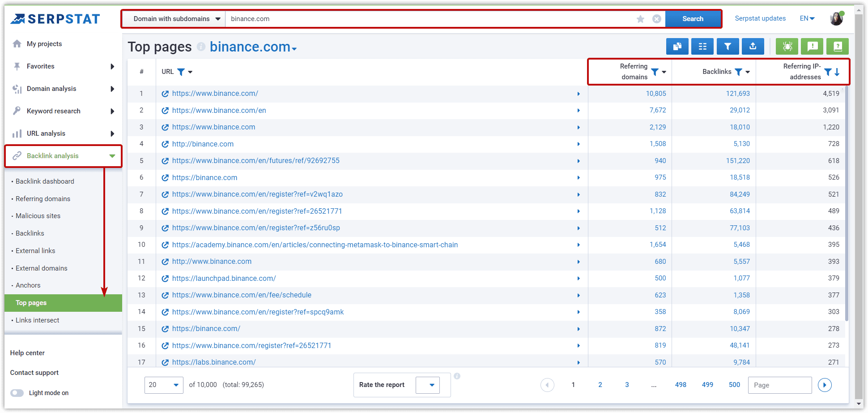
Task: Click referring domains value 10,805
Action: (x=656, y=94)
